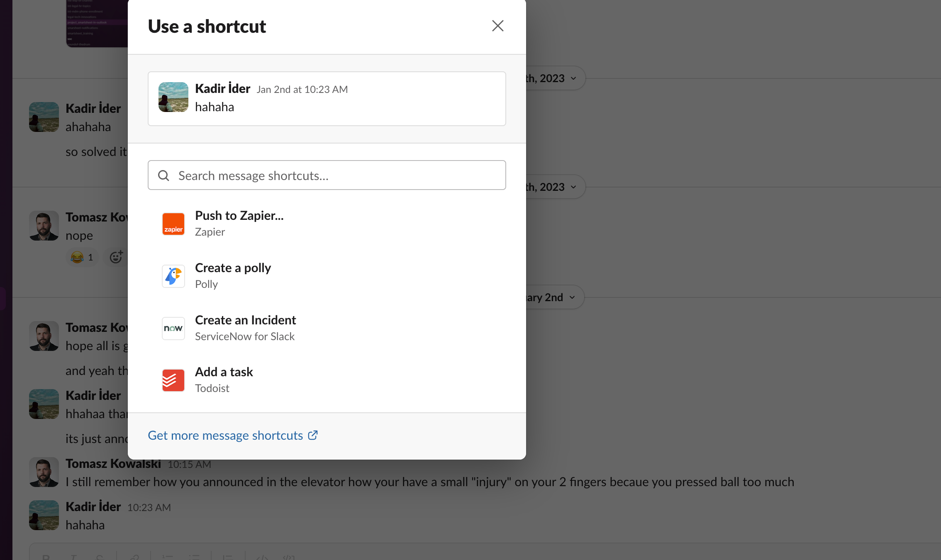
Task: Click the 10:23 AM timestamp in chat
Action: [x=149, y=508]
